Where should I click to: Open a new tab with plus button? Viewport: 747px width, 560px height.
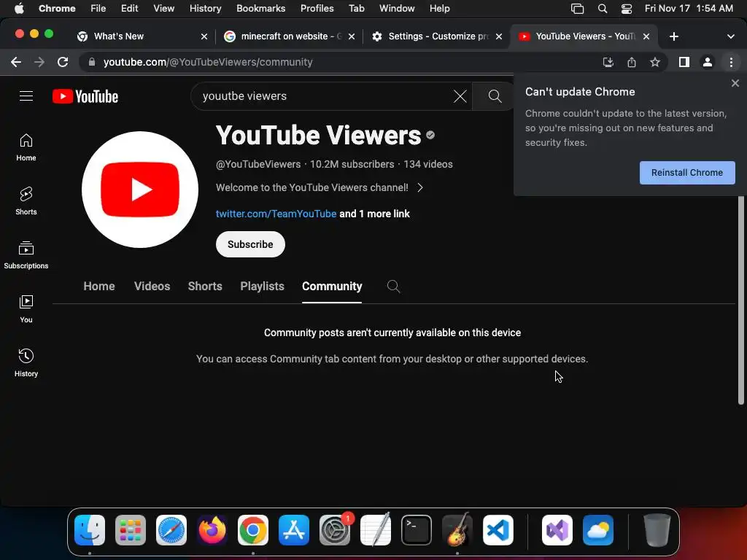[673, 36]
